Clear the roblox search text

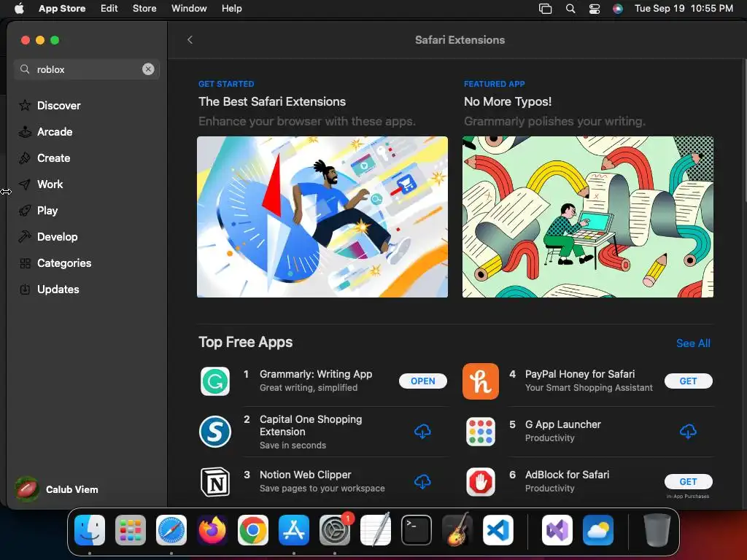[x=148, y=69]
